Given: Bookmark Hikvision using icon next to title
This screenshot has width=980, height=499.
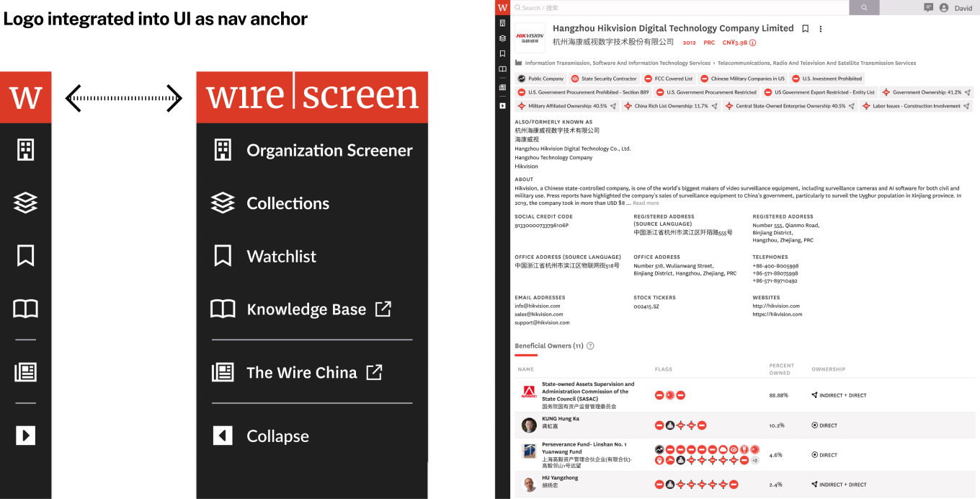Looking at the screenshot, I should 806,29.
